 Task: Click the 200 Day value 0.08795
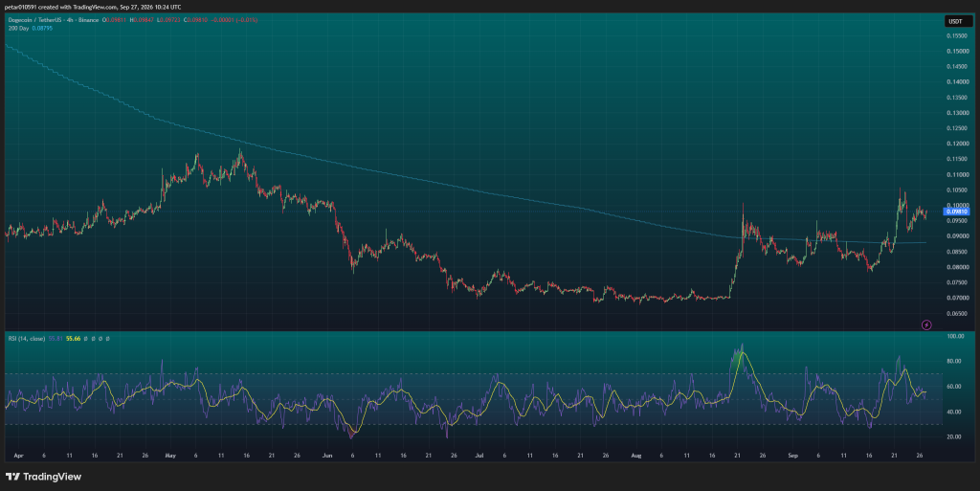point(42,28)
